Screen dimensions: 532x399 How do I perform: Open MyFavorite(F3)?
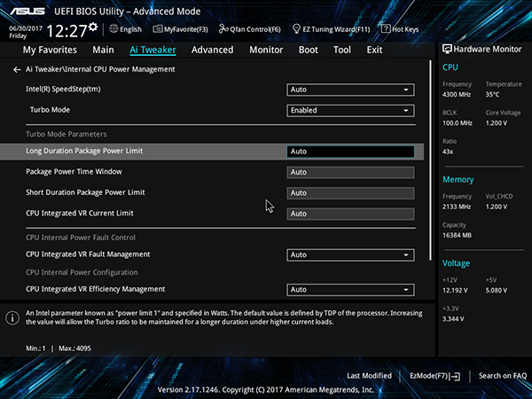pyautogui.click(x=181, y=29)
